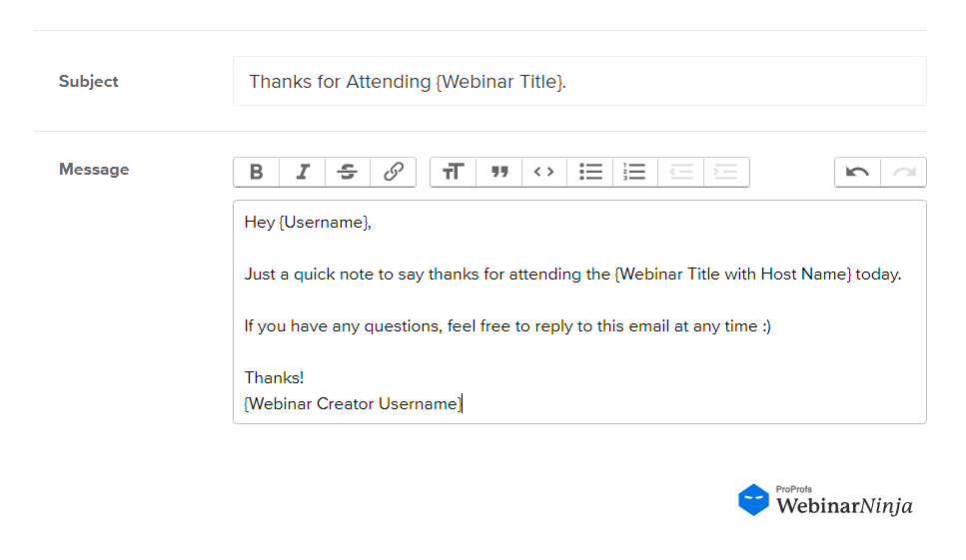Click the 'Thanks!' line in message body

tap(274, 378)
